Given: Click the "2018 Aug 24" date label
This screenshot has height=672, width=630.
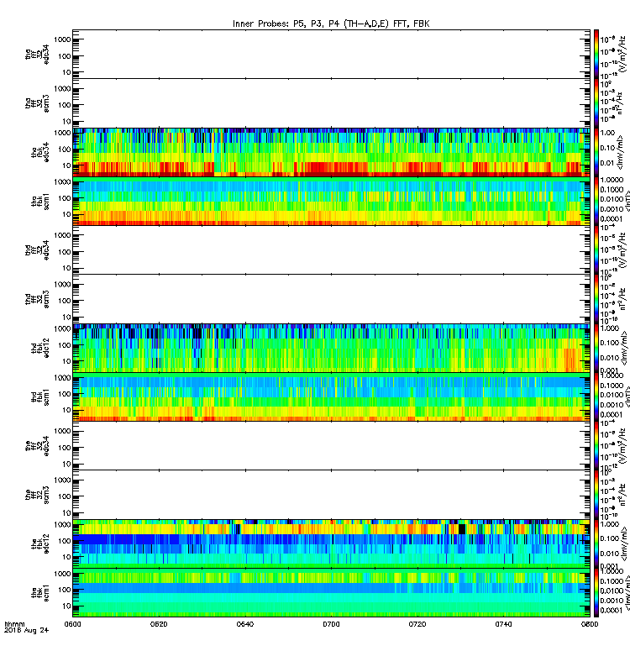Looking at the screenshot, I should coord(26,630).
